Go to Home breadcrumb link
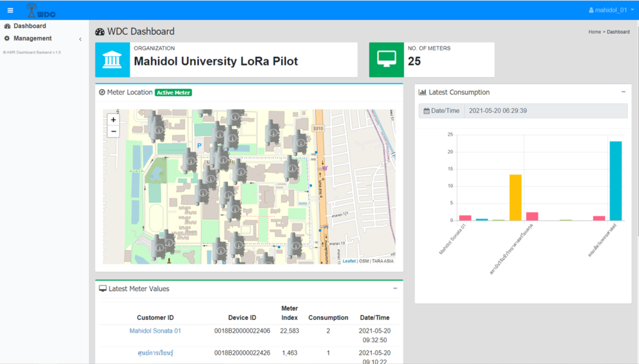Viewport: 639px width, 364px height. pyautogui.click(x=594, y=32)
